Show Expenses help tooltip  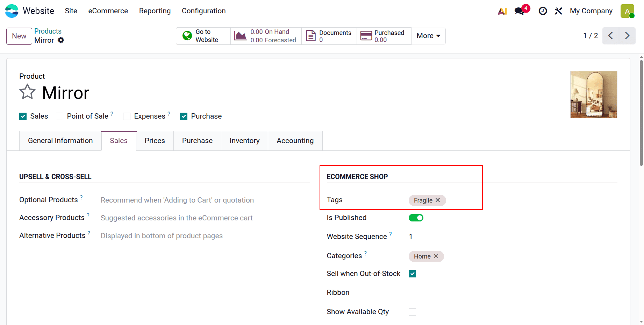[169, 114]
